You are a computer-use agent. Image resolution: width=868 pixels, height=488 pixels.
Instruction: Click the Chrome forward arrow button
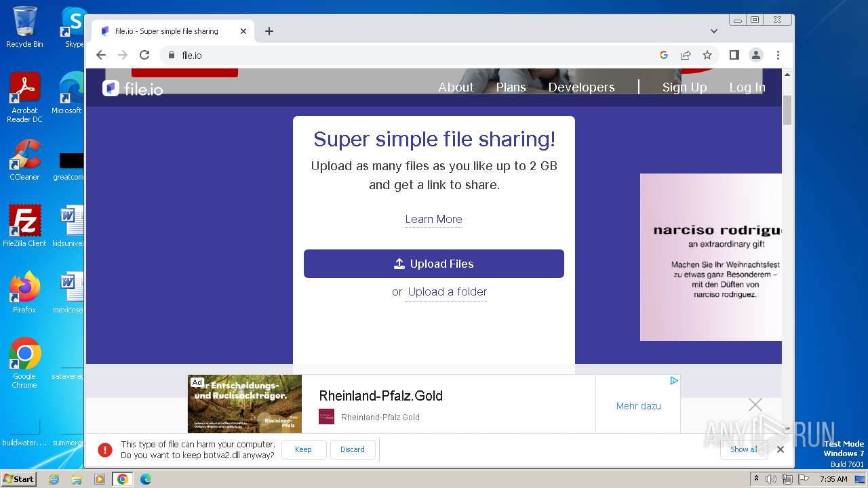click(123, 55)
